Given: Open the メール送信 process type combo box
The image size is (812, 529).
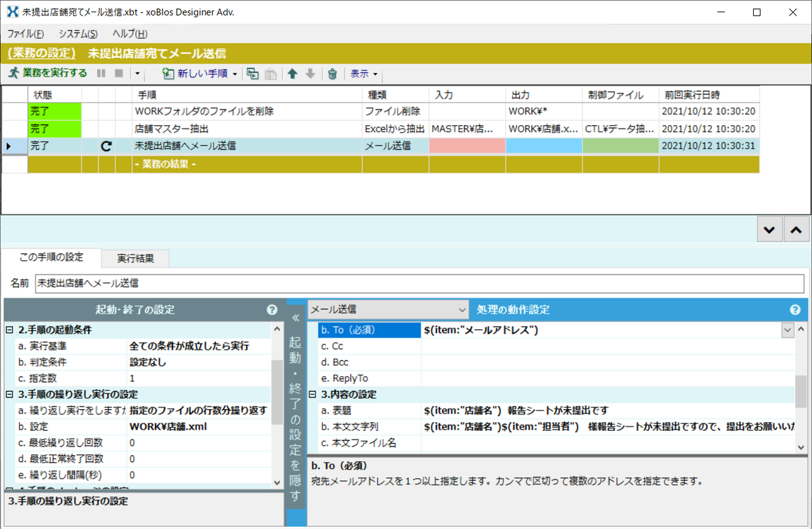Looking at the screenshot, I should [388, 309].
